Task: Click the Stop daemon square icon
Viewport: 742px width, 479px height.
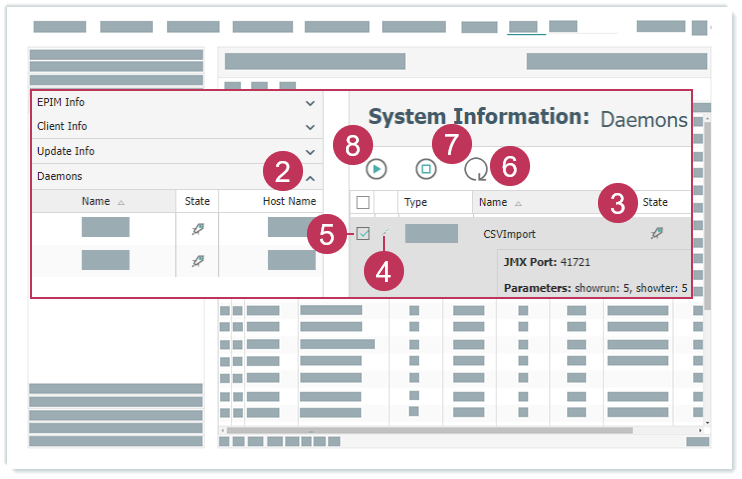Action: [426, 170]
